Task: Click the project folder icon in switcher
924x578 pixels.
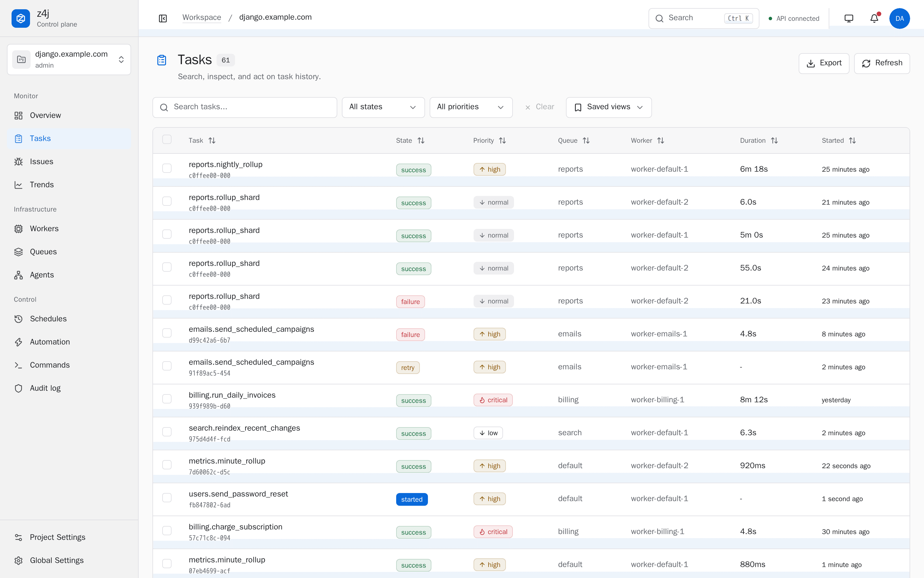Action: (x=21, y=60)
